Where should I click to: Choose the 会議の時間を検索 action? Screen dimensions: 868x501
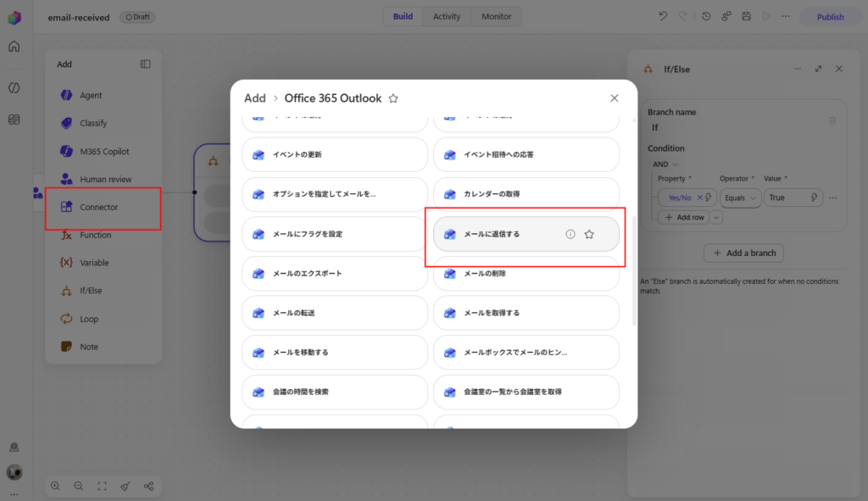pyautogui.click(x=335, y=392)
